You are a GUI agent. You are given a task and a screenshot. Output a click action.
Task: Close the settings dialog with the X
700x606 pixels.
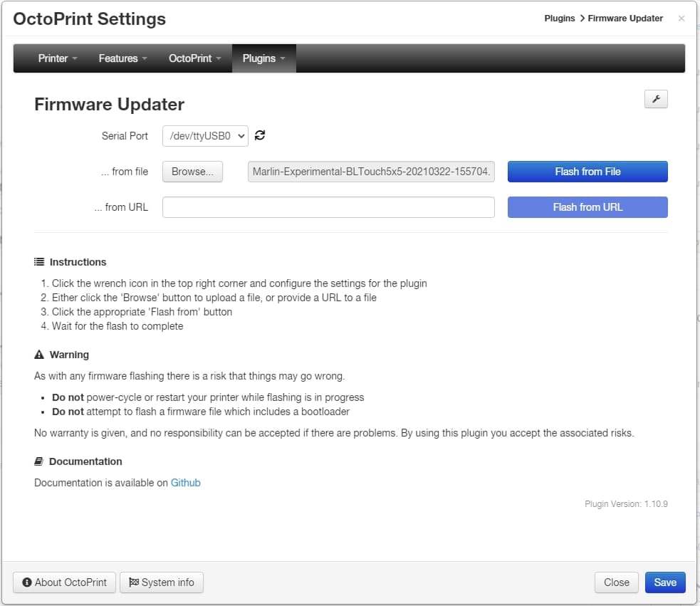tap(681, 19)
